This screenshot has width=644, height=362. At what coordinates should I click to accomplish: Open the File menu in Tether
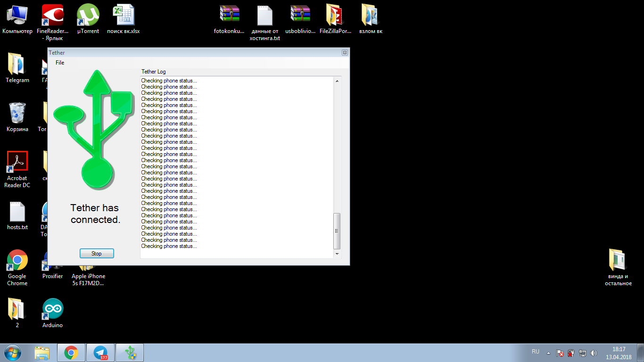coord(60,63)
